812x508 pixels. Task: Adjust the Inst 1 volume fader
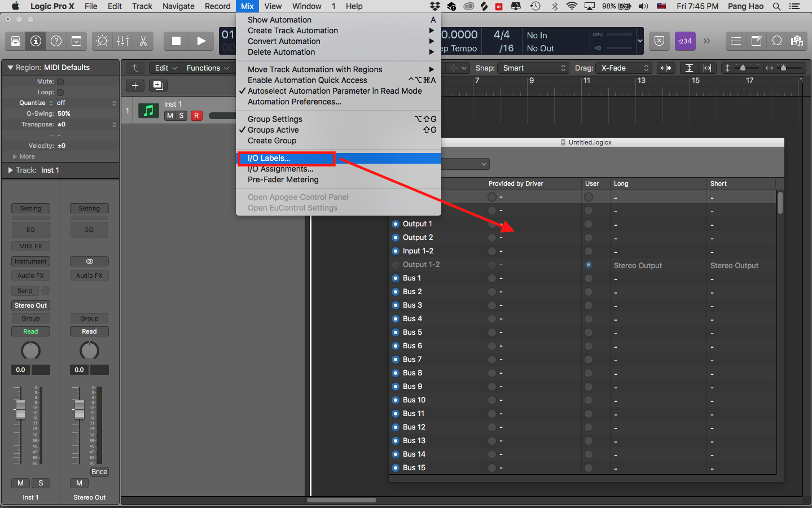[21, 409]
